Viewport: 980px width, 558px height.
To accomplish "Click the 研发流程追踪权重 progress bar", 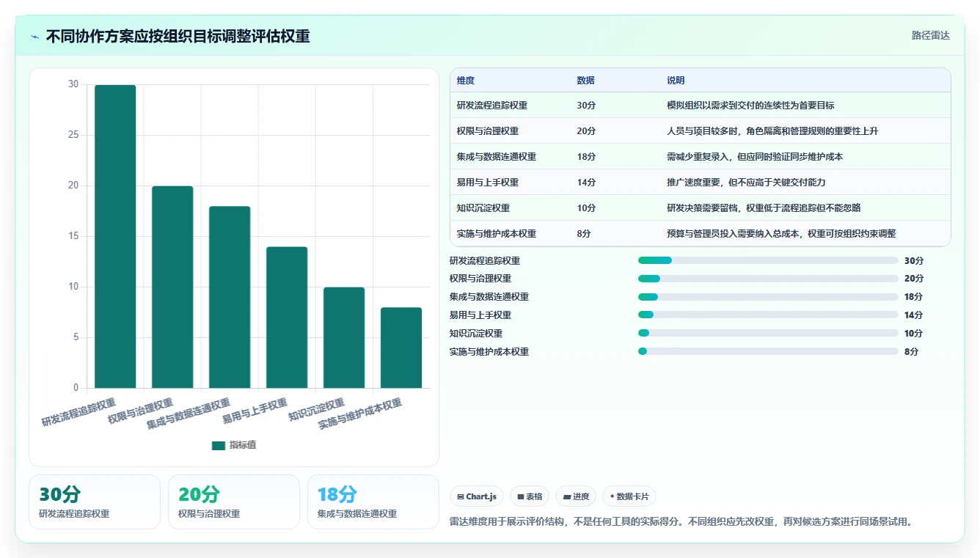I will (768, 260).
